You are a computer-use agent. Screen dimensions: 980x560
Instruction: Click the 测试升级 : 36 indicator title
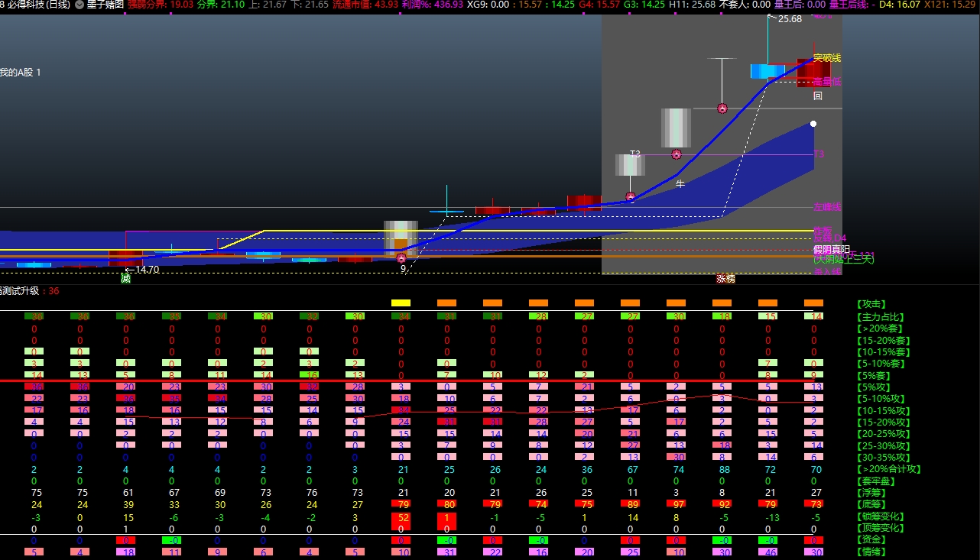click(29, 291)
